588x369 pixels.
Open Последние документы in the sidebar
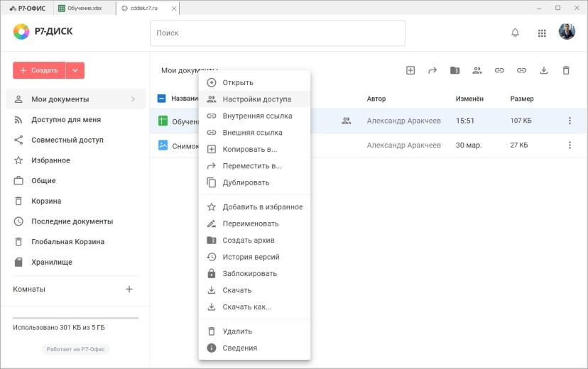point(75,221)
